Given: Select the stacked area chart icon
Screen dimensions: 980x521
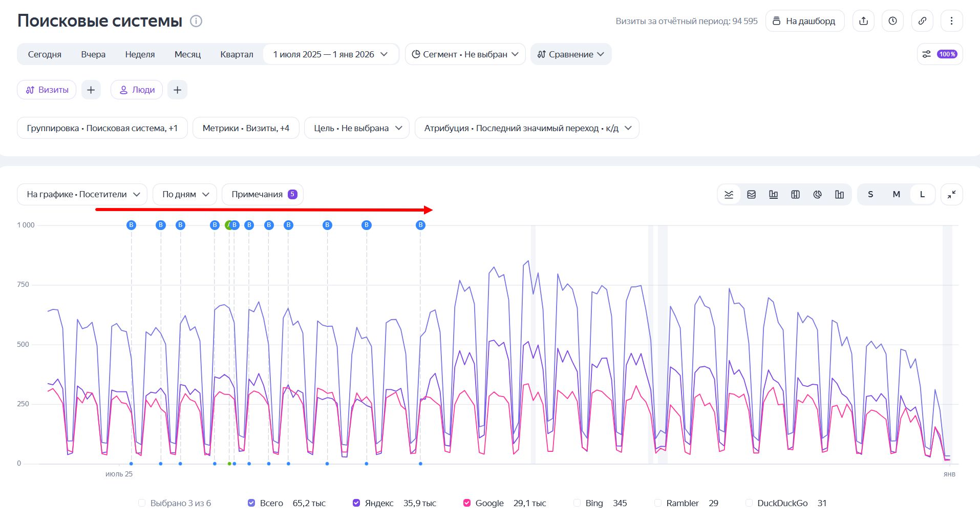Looking at the screenshot, I should point(751,195).
